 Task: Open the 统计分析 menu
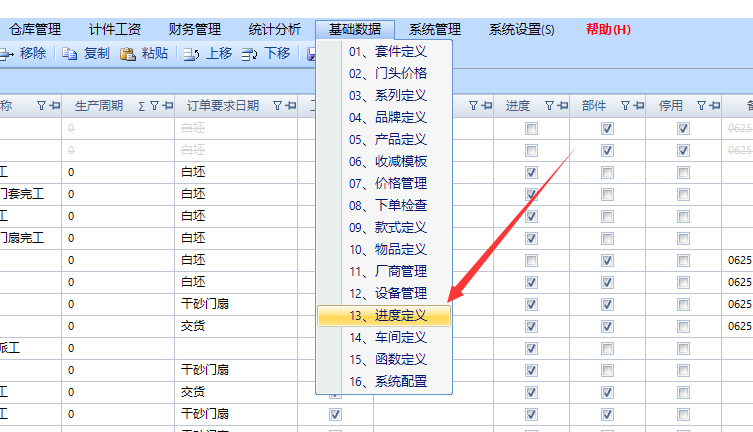click(273, 29)
